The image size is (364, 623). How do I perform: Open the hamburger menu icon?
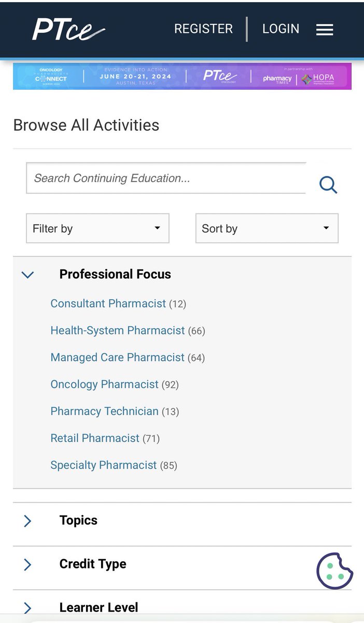point(325,30)
